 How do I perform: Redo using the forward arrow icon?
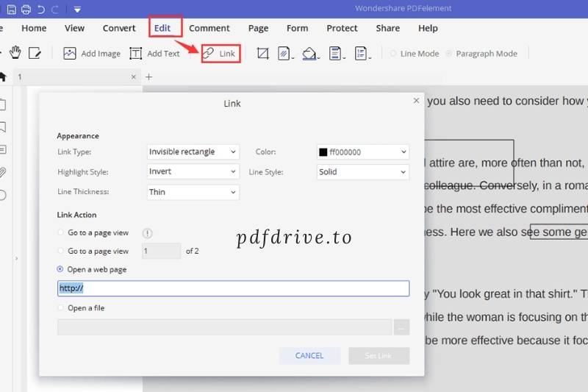(x=54, y=10)
